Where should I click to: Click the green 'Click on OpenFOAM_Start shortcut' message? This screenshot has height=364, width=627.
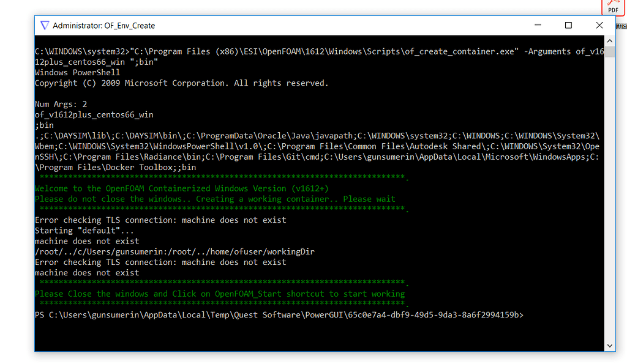click(x=220, y=294)
